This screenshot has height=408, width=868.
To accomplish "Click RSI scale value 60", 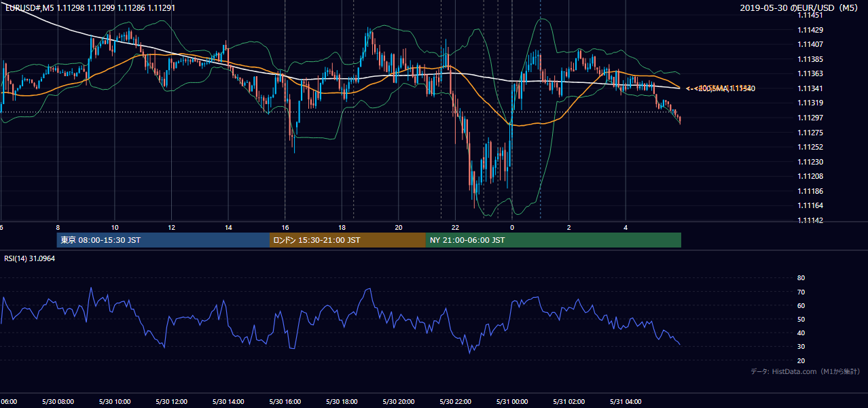I will [801, 305].
